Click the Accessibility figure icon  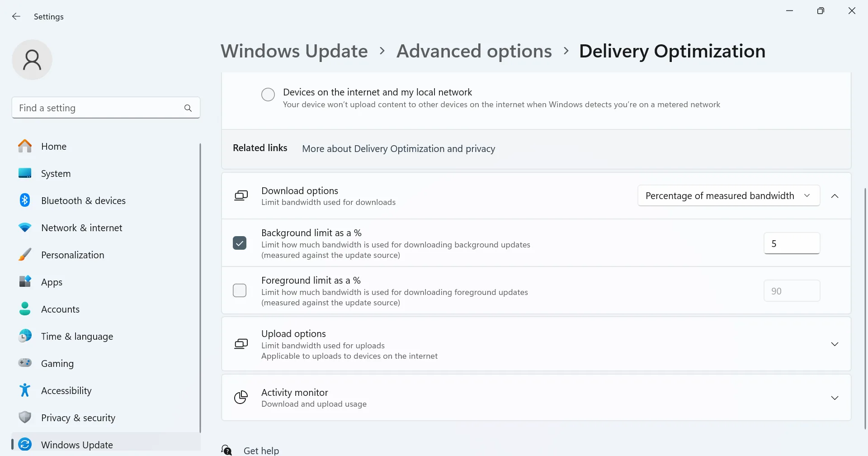click(x=25, y=390)
